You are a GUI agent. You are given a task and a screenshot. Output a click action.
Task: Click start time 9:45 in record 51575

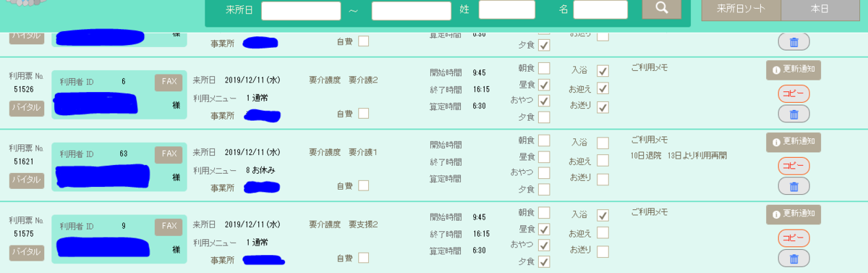(x=479, y=217)
